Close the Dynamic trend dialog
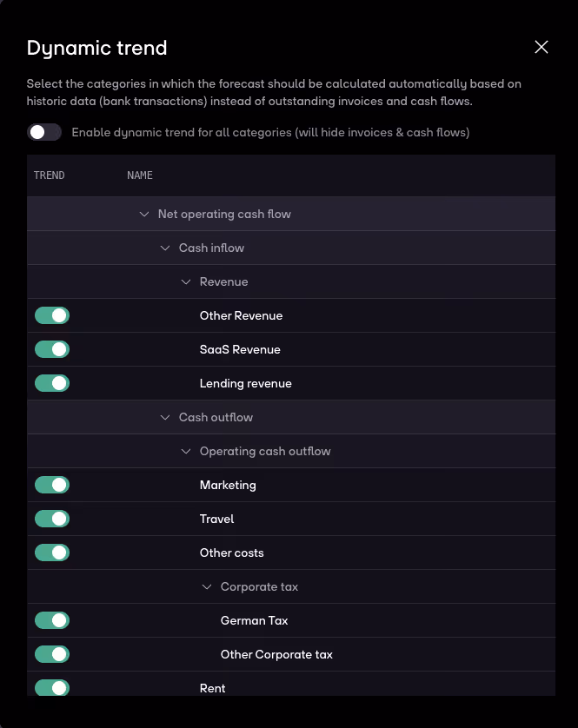 click(x=541, y=47)
